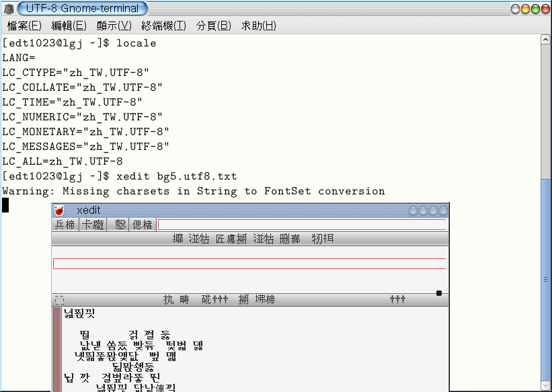Open the 檔案(F) file menu
The image size is (552, 392).
(x=24, y=26)
